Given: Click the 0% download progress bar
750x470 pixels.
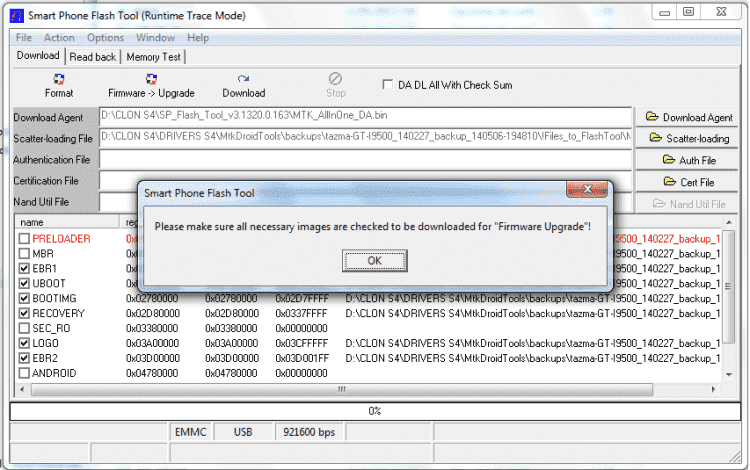Looking at the screenshot, I should click(x=375, y=411).
